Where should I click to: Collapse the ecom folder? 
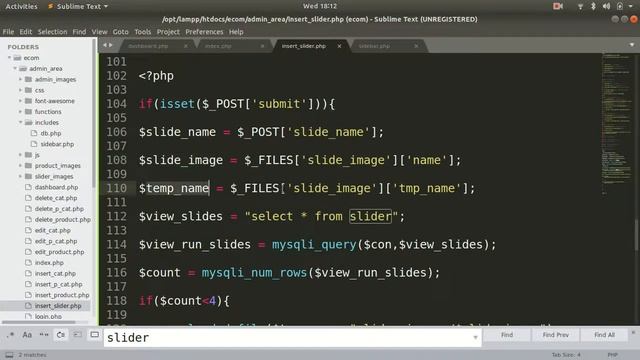9,58
